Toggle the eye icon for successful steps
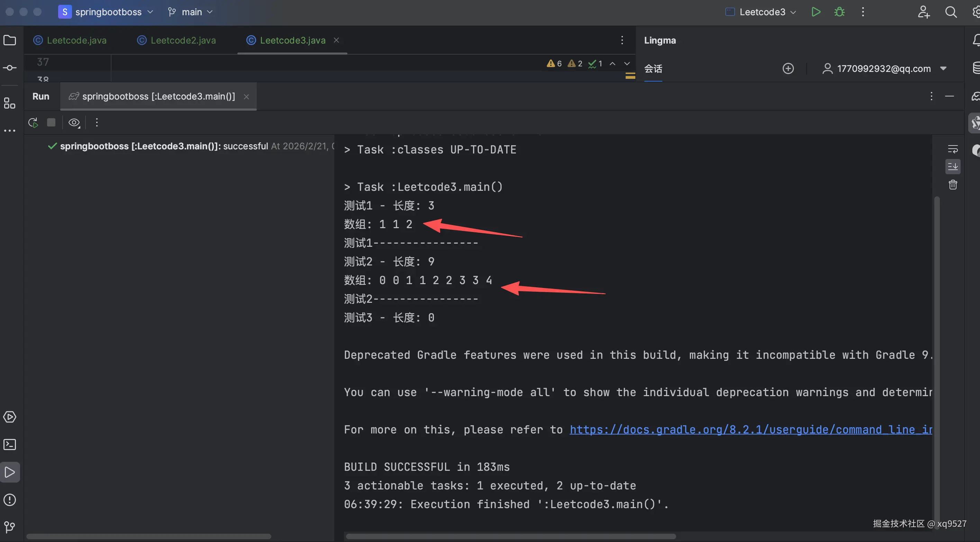This screenshot has height=542, width=980. click(74, 122)
